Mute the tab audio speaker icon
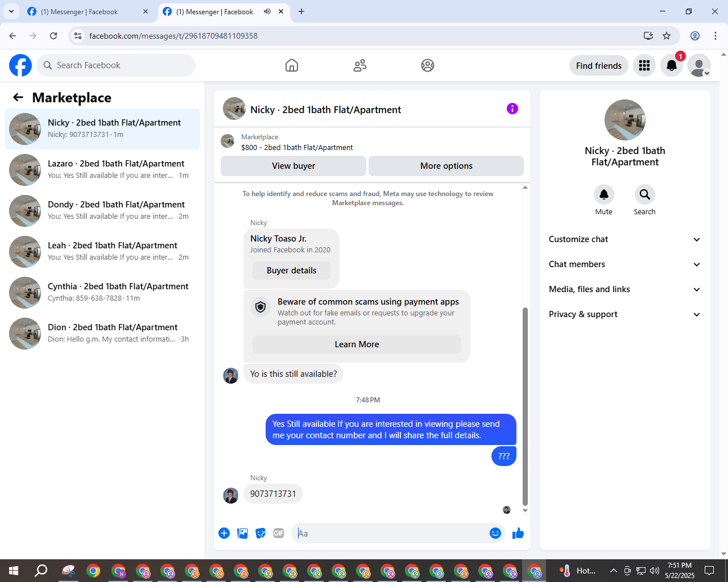 (x=267, y=11)
